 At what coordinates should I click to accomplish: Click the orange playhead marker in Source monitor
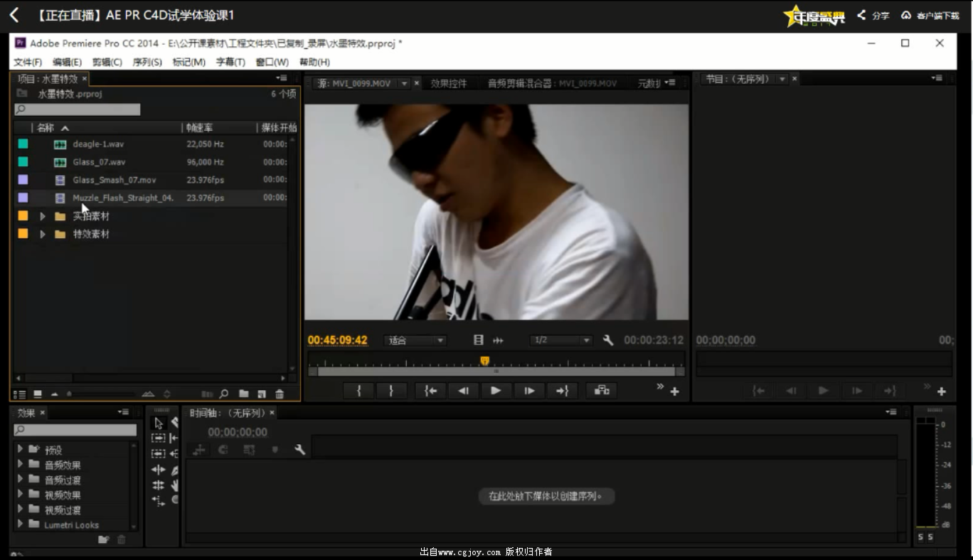click(484, 361)
